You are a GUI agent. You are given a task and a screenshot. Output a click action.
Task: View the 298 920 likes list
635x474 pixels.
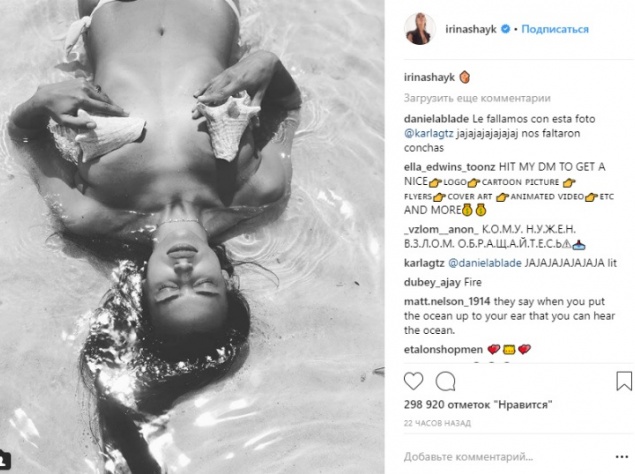point(478,405)
